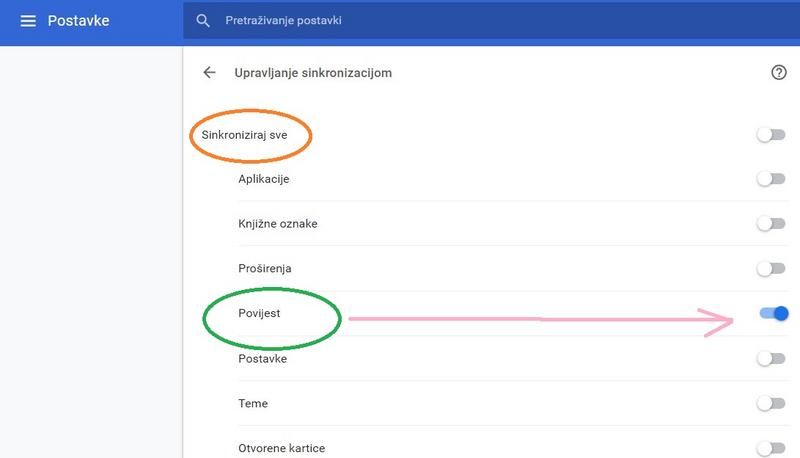Screen dimensions: 800x458
Task: Turn on the Teme toggle
Action: (x=771, y=403)
